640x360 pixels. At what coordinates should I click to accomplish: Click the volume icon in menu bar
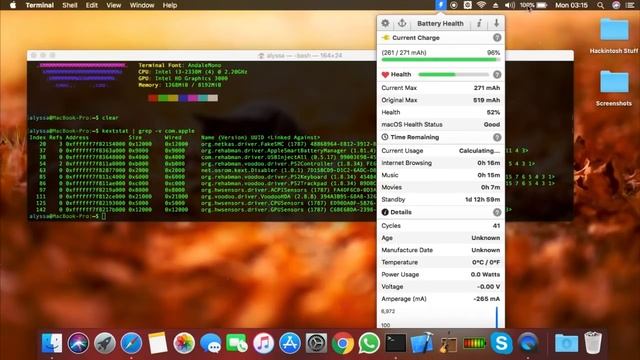point(509,5)
